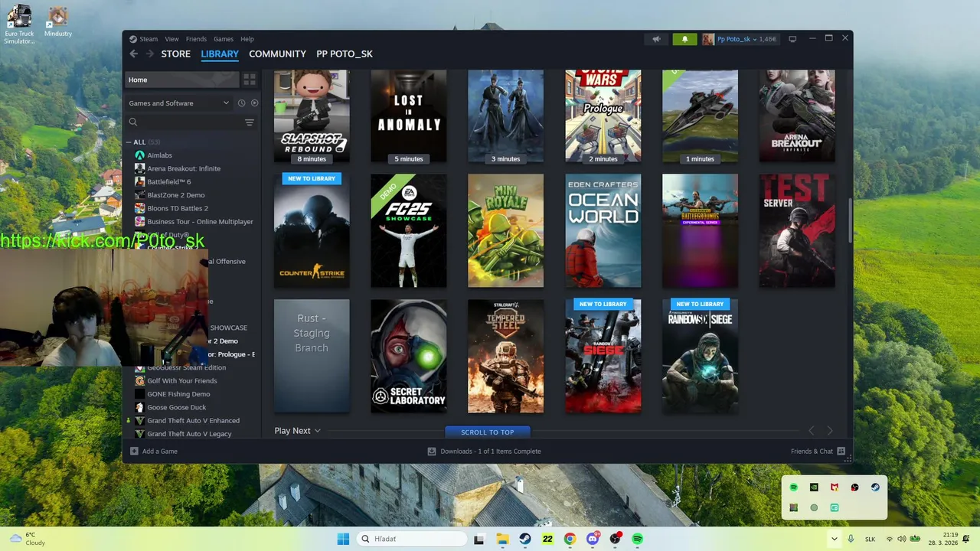The height and width of the screenshot is (551, 980).
Task: Open the Help menu
Action: pyautogui.click(x=247, y=39)
